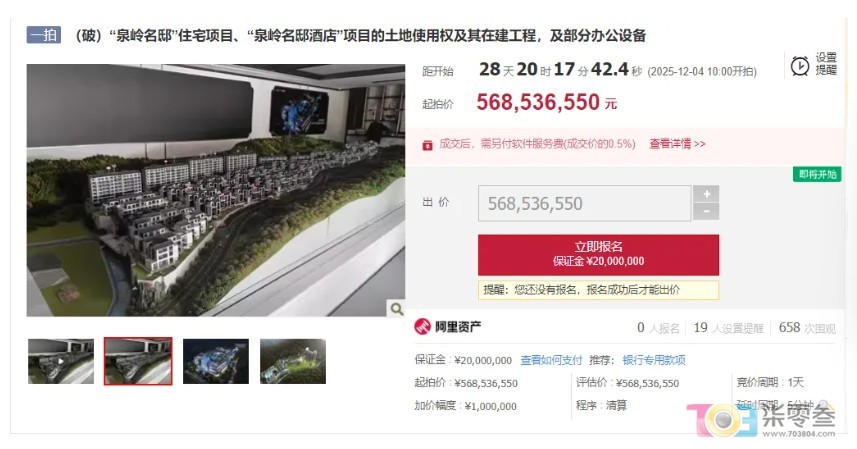Image resolution: width=857 pixels, height=449 pixels.
Task: Increase bid with the plus button
Action: tap(706, 193)
